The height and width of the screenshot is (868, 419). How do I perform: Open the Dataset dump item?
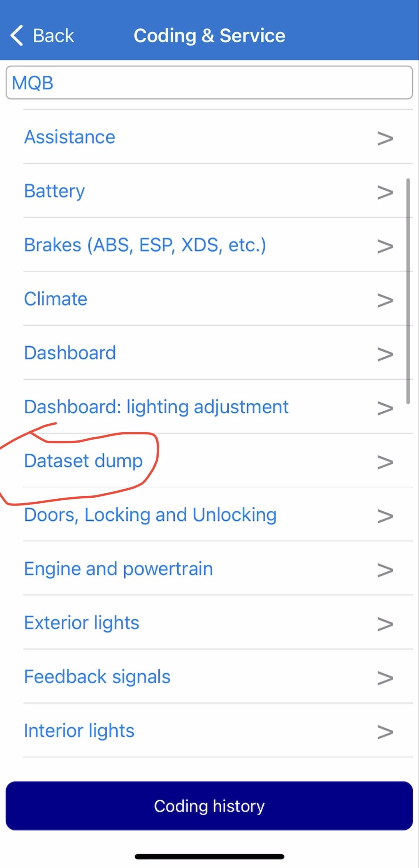[x=83, y=461]
